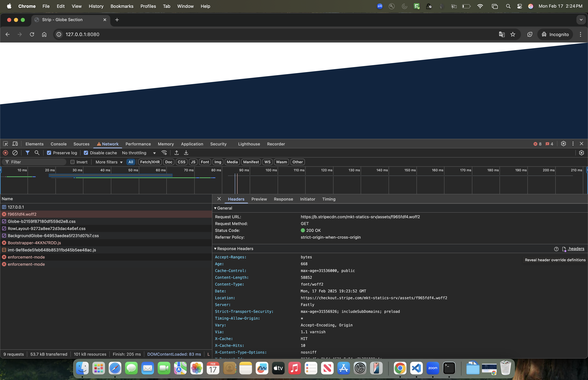588x380 pixels.
Task: Click the import HAR upload icon
Action: [x=176, y=153]
